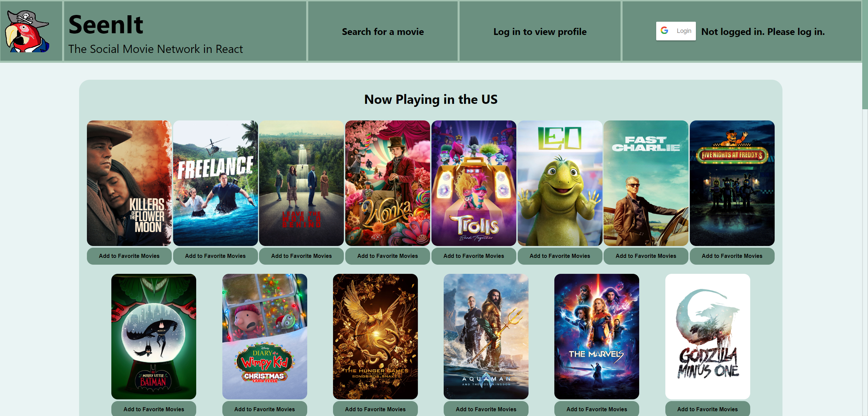Click the Now Playing in the US heading
This screenshot has width=868, height=416.
tap(431, 99)
